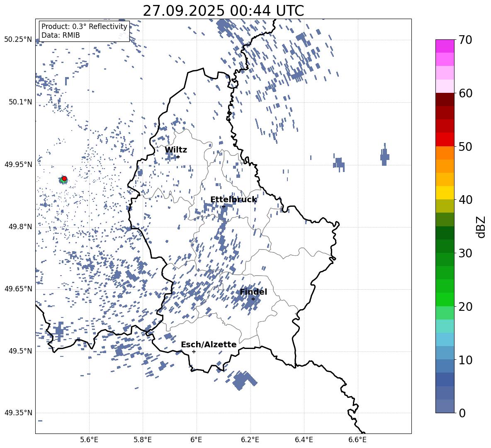Click the Findel station cross marker

[253, 299]
